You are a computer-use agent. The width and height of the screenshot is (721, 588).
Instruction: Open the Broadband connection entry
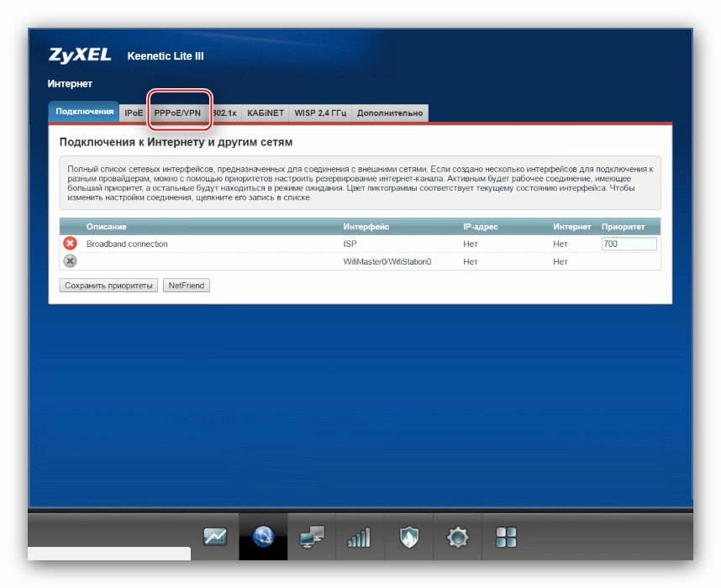(x=127, y=244)
